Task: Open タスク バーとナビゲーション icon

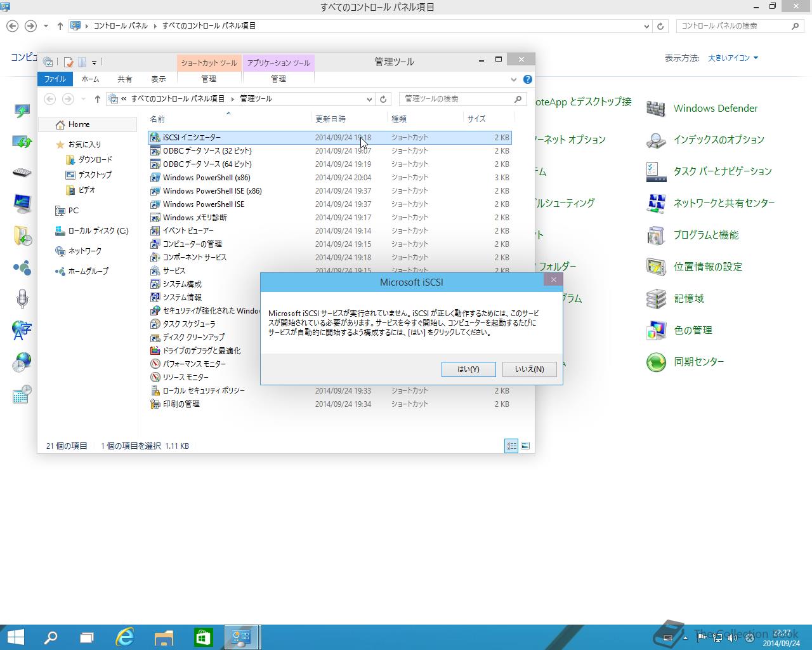Action: [x=656, y=172]
